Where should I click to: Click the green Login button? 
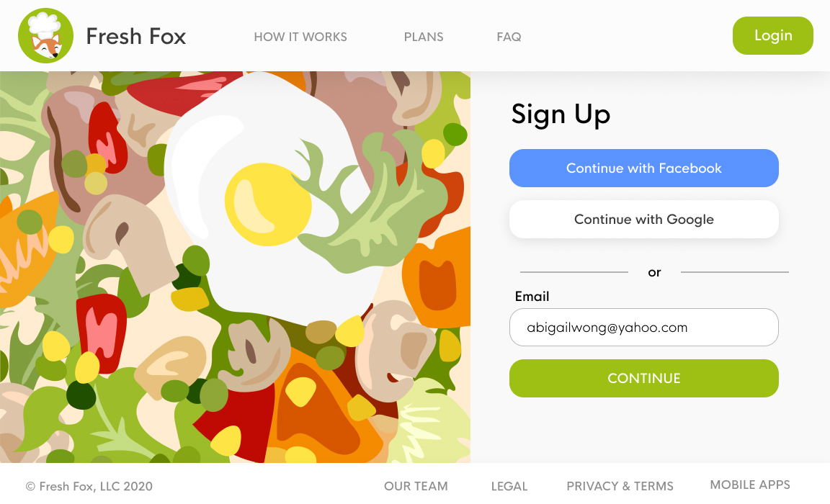pos(773,35)
